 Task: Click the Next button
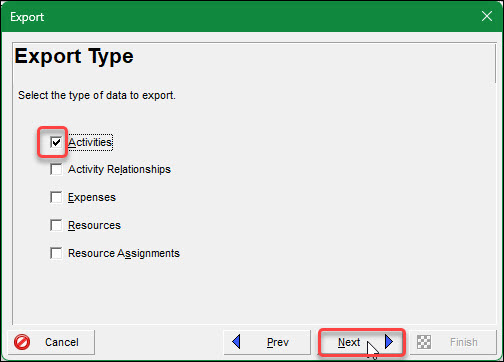pyautogui.click(x=362, y=342)
